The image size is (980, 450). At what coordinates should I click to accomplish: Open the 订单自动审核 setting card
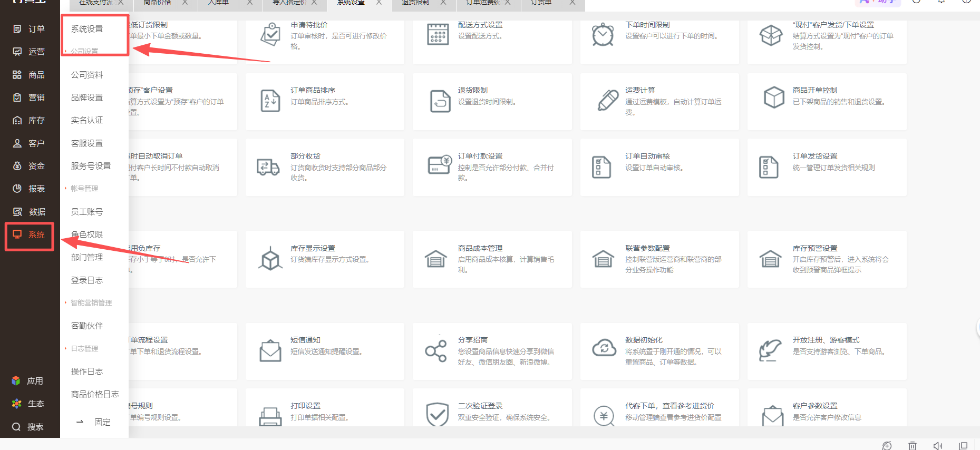pyautogui.click(x=659, y=167)
